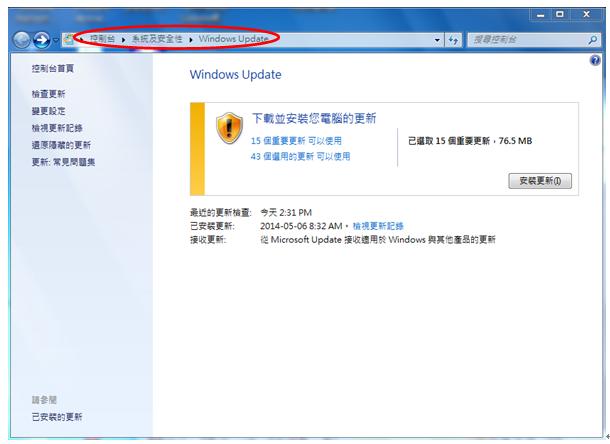
Task: Go to 控制台首頁 in the sidebar
Action: (x=53, y=68)
